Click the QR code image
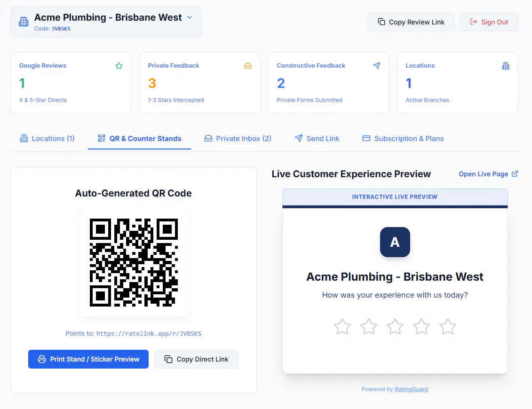Screen dimensions: 532x409 click(x=134, y=262)
